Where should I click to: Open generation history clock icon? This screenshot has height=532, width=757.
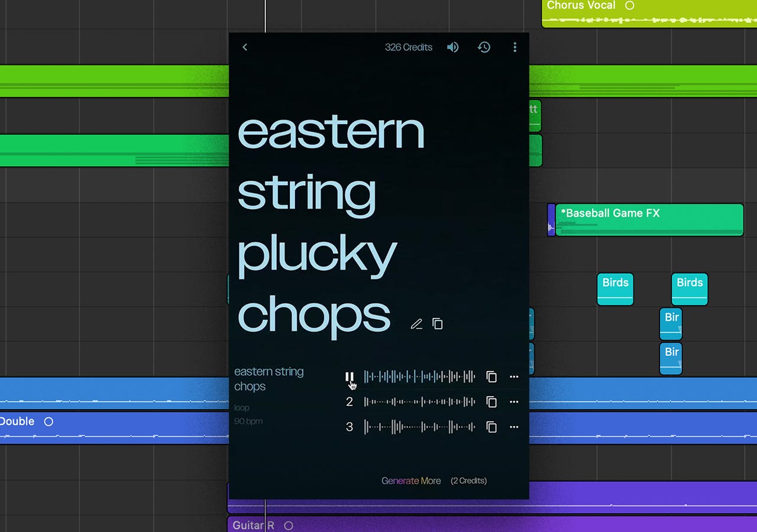[x=484, y=47]
